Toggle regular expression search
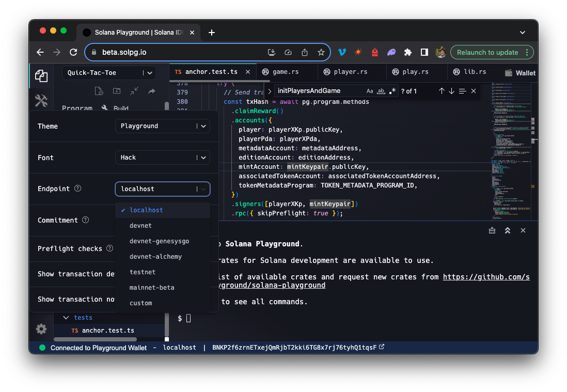The image size is (567, 392). point(392,91)
